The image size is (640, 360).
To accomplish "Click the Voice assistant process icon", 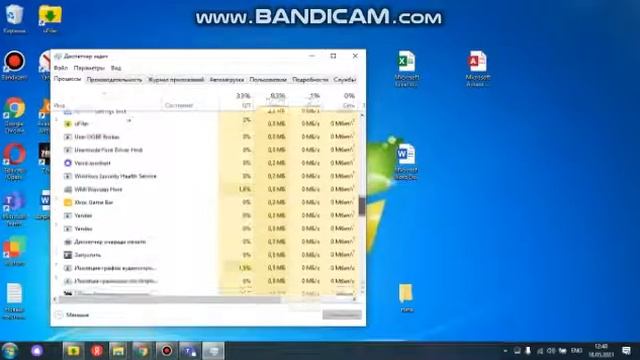I will [68, 163].
